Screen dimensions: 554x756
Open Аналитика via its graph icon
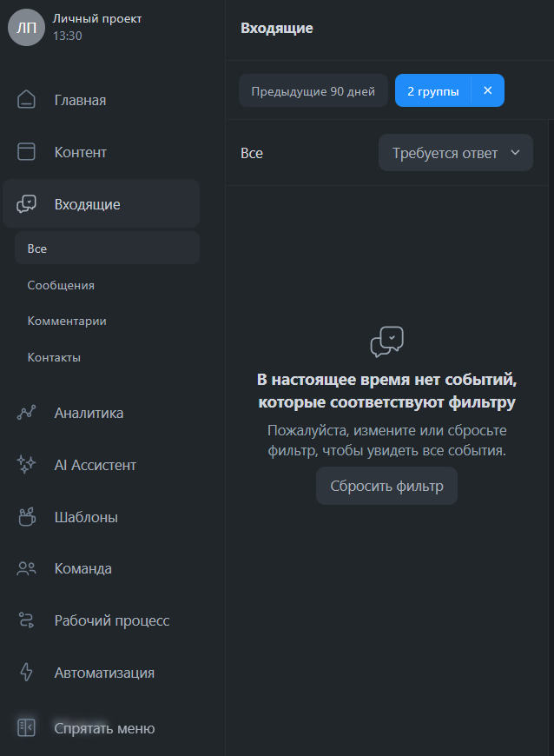pos(27,413)
